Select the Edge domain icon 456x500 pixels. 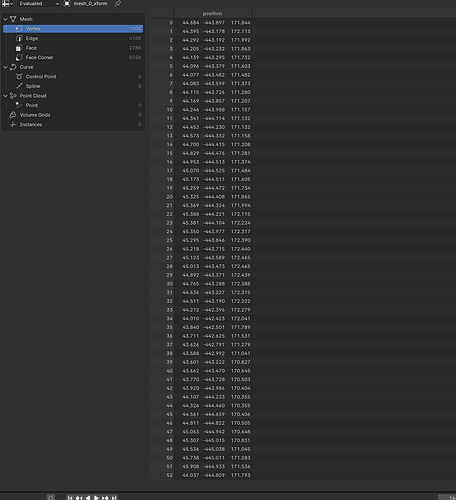click(x=19, y=38)
